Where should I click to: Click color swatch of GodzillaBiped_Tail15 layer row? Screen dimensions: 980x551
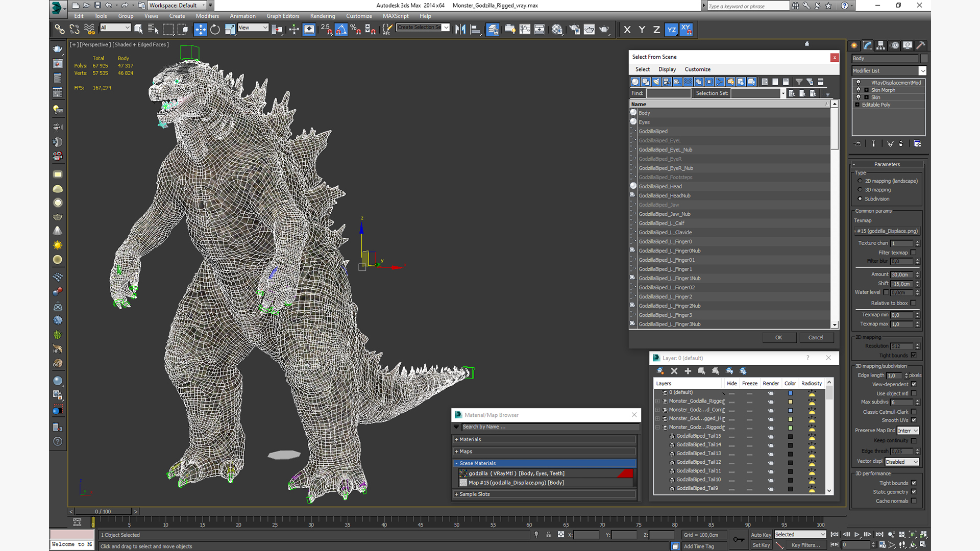(x=790, y=436)
